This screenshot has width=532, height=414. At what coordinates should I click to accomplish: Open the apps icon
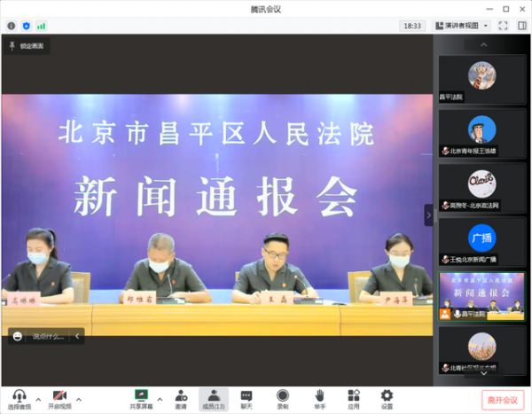pos(353,396)
